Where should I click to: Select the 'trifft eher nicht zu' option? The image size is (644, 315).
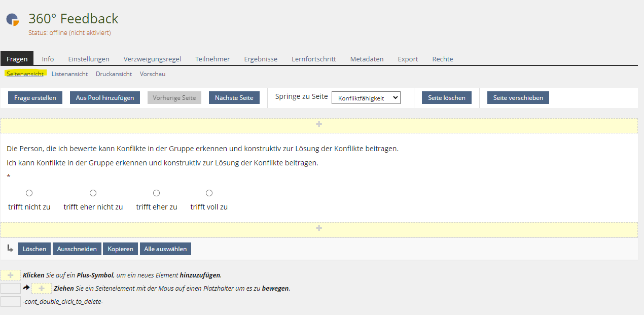93,193
